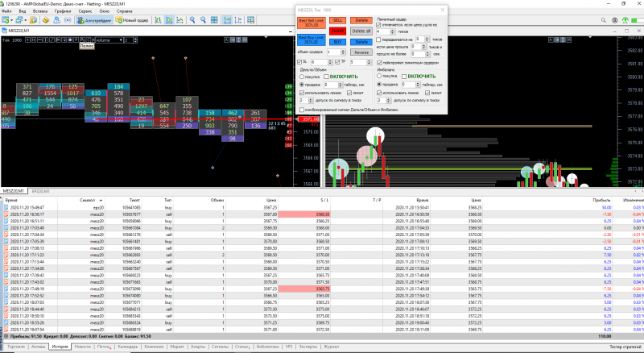Open the Сервис menu
Image resolution: width=644 pixels, height=353 pixels.
click(85, 11)
